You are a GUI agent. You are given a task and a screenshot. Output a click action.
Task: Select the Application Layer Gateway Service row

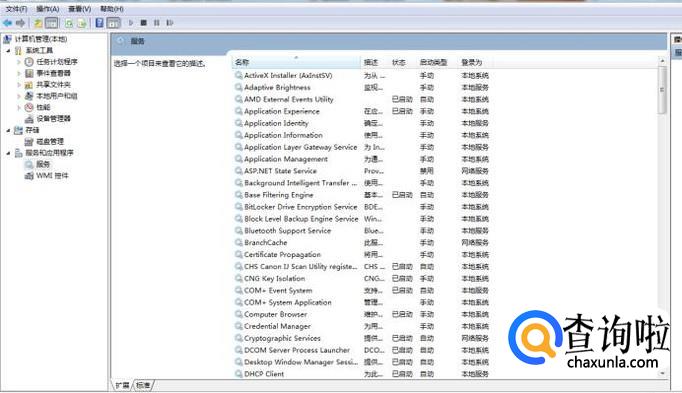pos(362,147)
